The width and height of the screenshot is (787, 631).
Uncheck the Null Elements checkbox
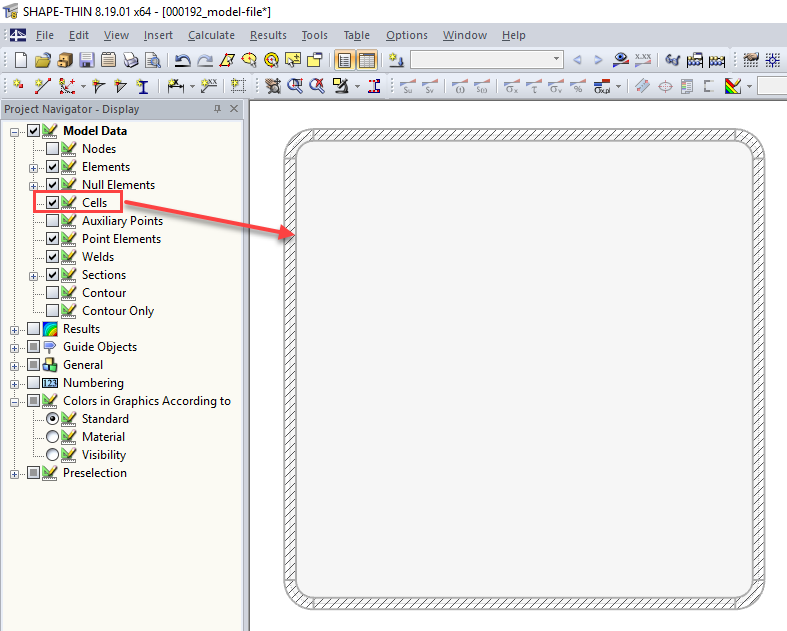[x=53, y=185]
